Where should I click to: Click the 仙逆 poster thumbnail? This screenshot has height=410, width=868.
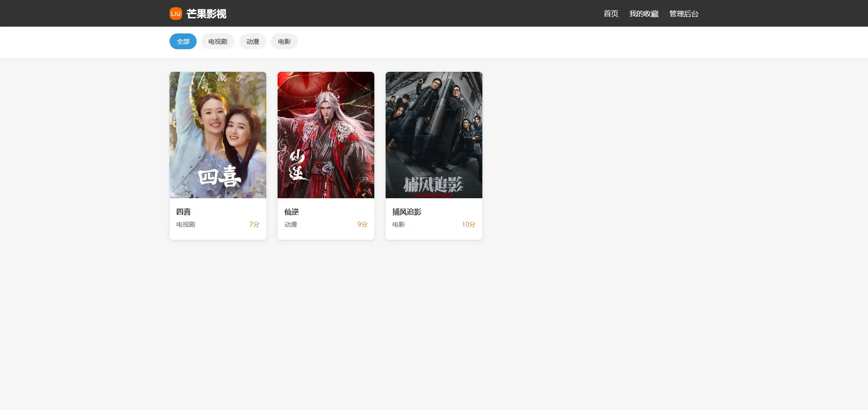tap(326, 135)
